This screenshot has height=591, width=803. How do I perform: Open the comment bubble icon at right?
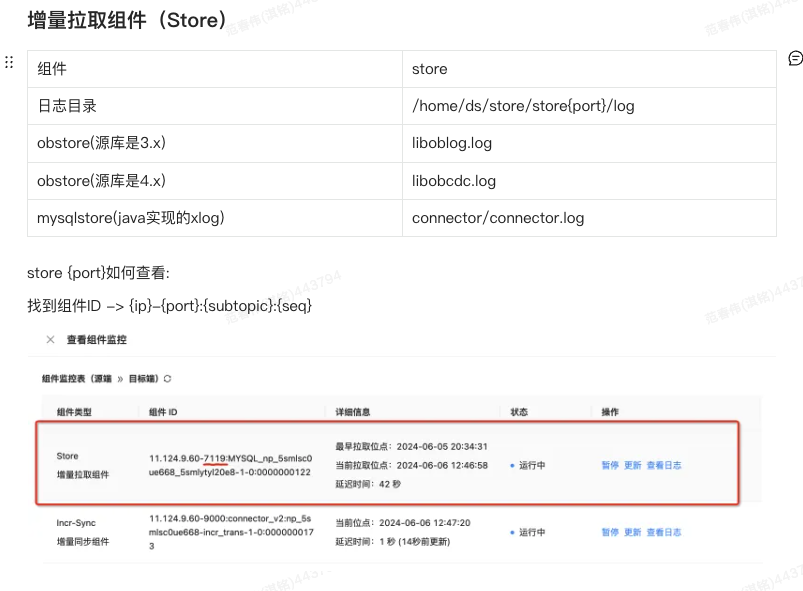pos(795,58)
